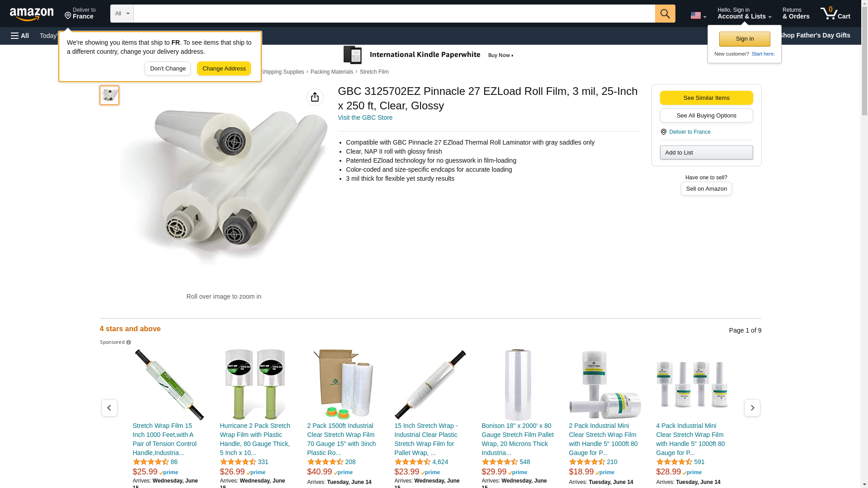
Task: Click the Sponsored info icon
Action: 129,343
